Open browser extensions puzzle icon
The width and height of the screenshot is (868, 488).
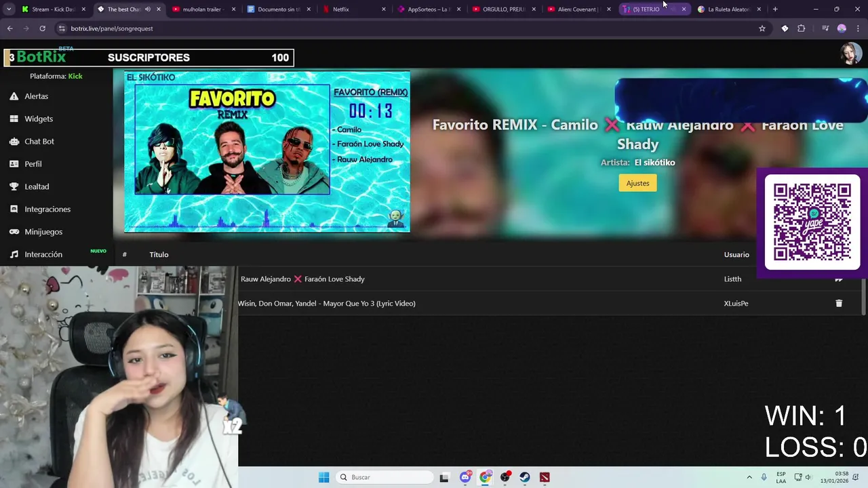click(802, 28)
